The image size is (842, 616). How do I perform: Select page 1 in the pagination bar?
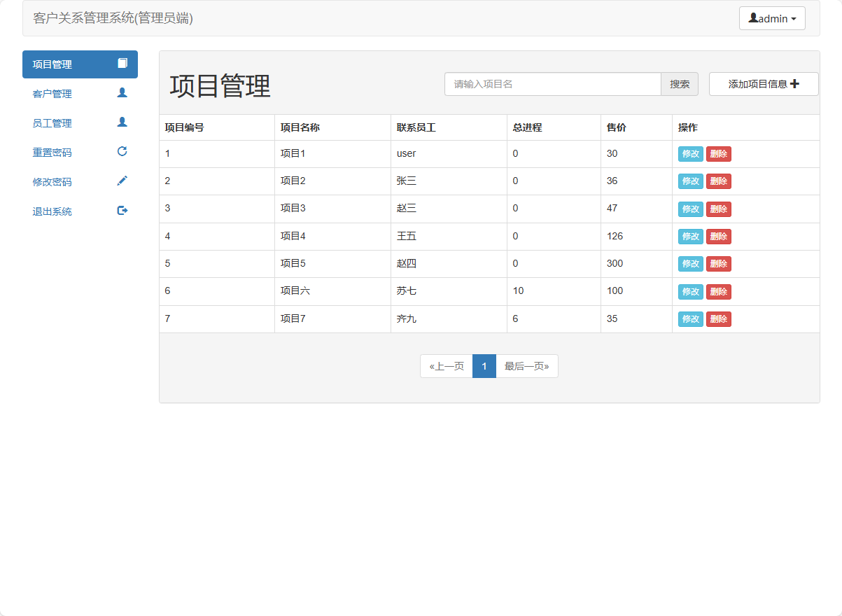(x=484, y=365)
